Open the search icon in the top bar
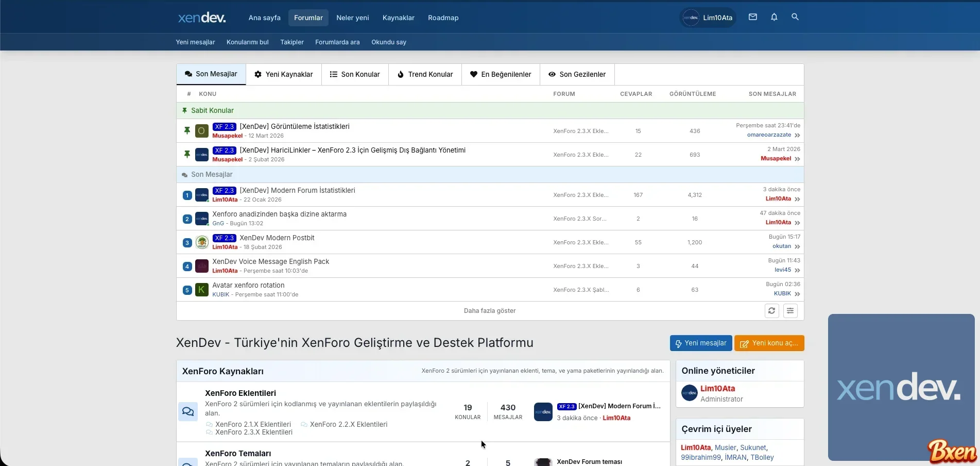The width and height of the screenshot is (980, 466). (x=795, y=17)
